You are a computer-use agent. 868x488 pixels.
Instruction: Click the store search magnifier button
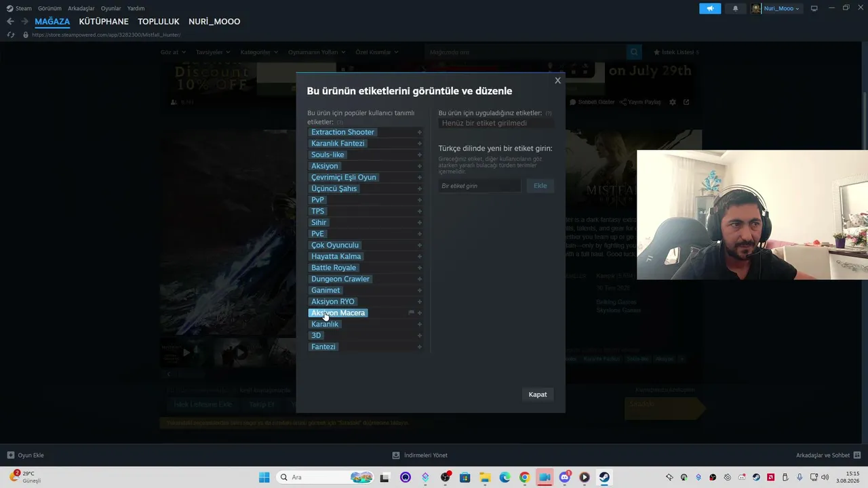point(634,52)
